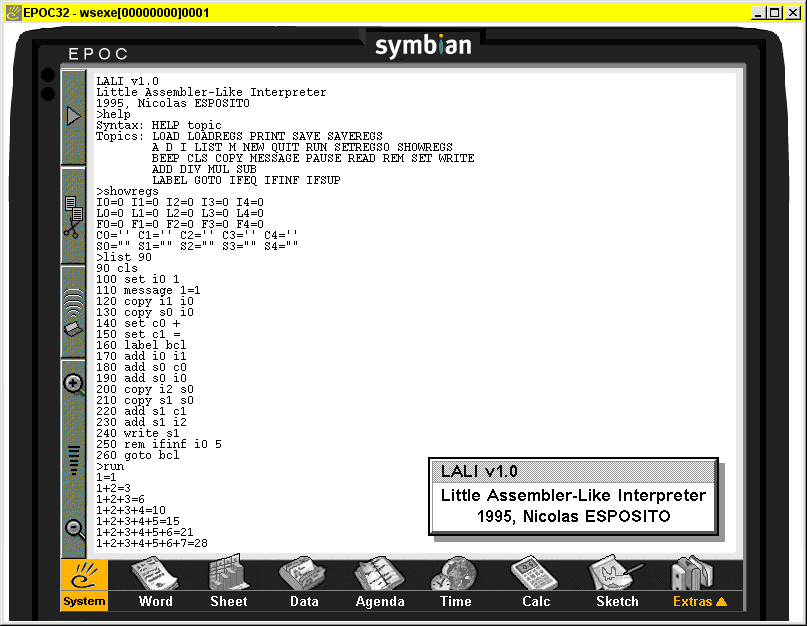This screenshot has height=626, width=807.
Task: Click the infrared beam sidebar icon
Action: pos(74,311)
